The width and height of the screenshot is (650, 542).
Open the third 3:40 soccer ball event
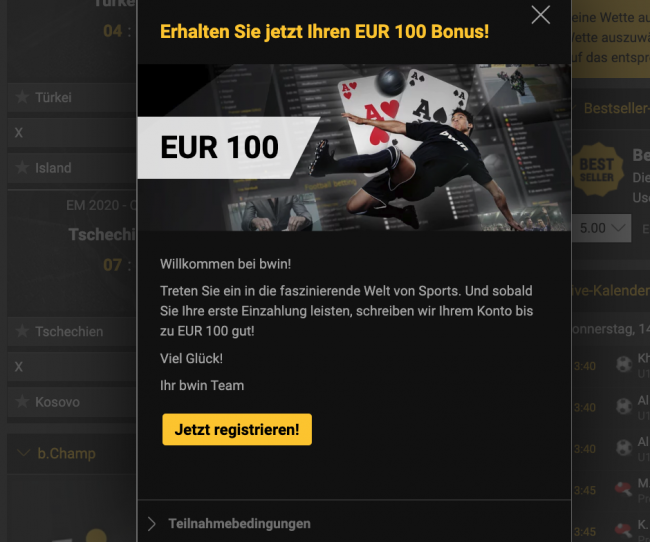(x=624, y=448)
